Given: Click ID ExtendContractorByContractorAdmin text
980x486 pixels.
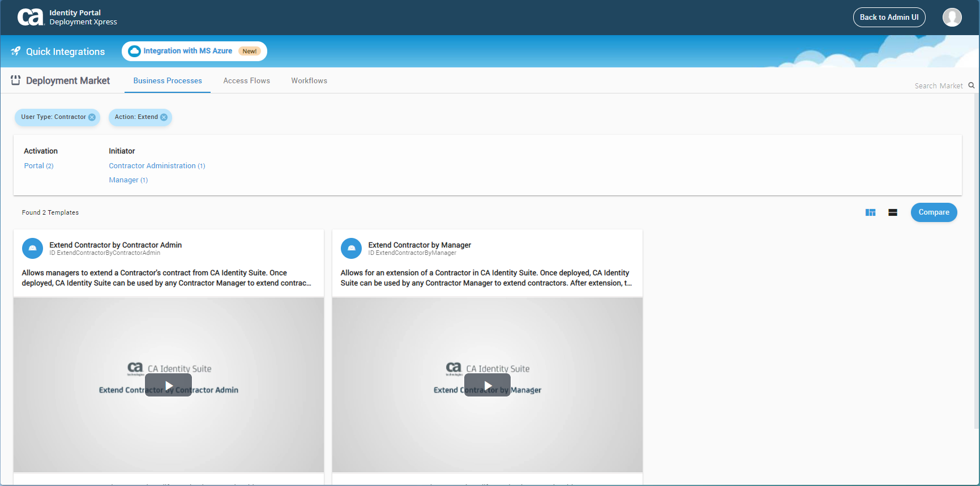Looking at the screenshot, I should pyautogui.click(x=105, y=253).
